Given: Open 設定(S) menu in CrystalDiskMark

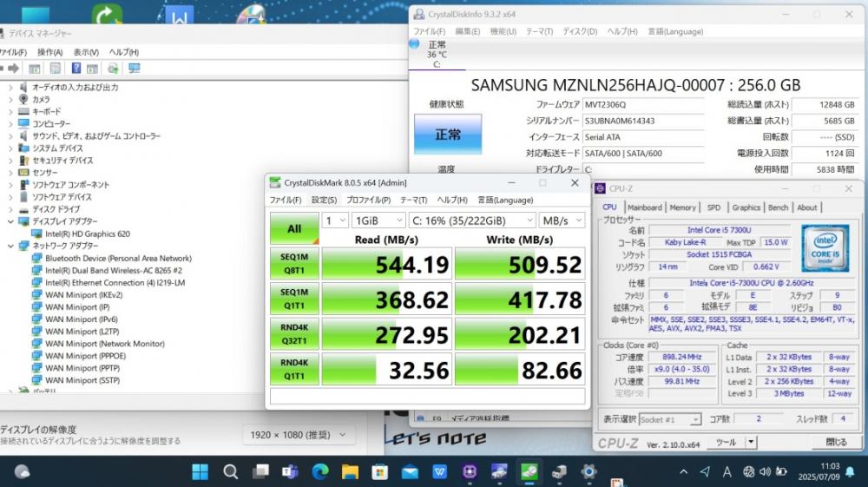Looking at the screenshot, I should coord(324,200).
